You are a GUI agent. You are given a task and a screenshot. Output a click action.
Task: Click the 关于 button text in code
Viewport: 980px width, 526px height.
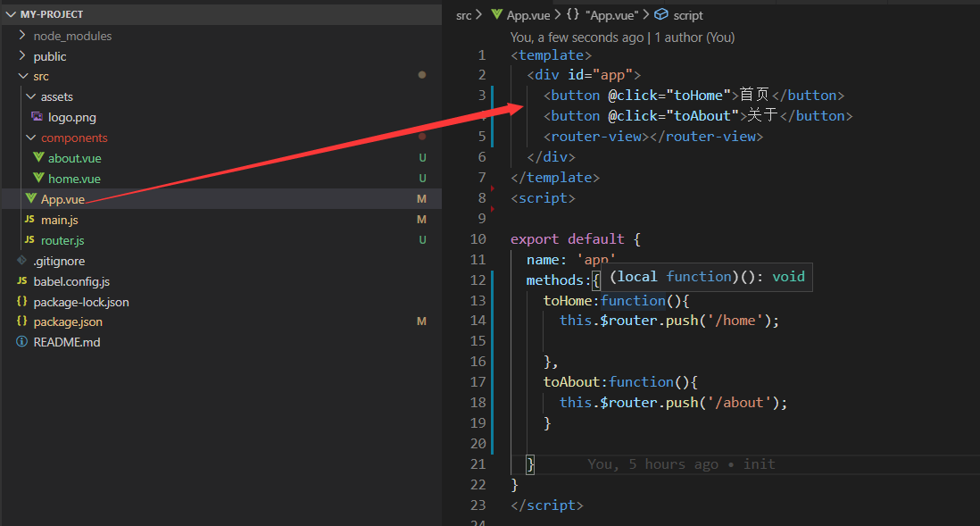pos(763,116)
